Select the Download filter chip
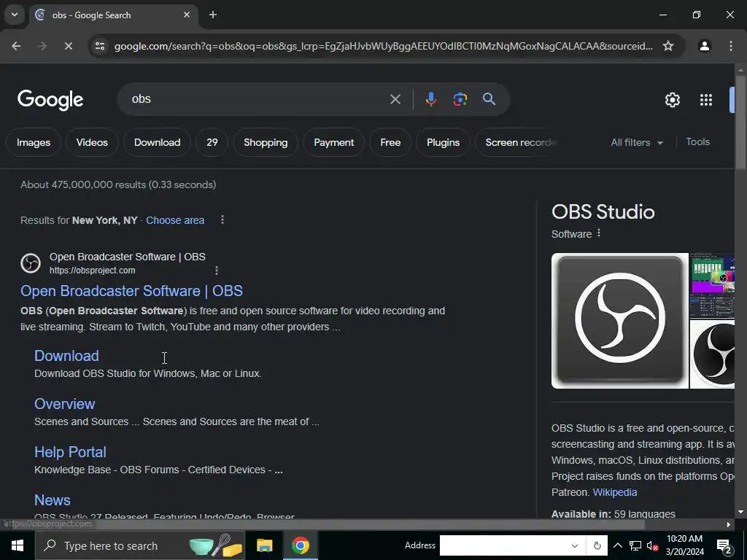 point(158,142)
